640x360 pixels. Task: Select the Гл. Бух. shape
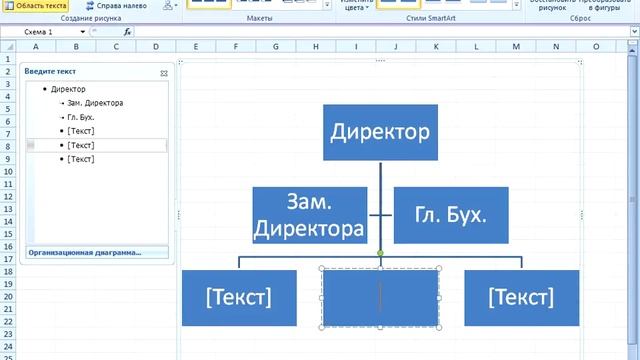point(451,215)
